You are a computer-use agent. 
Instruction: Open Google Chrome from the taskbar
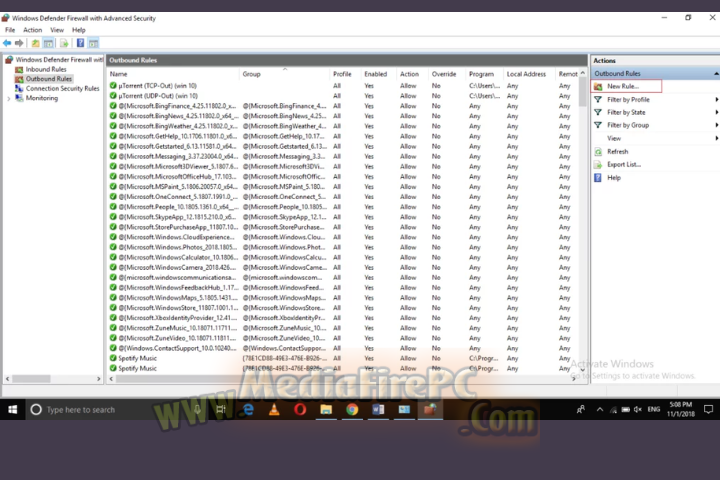(x=352, y=409)
